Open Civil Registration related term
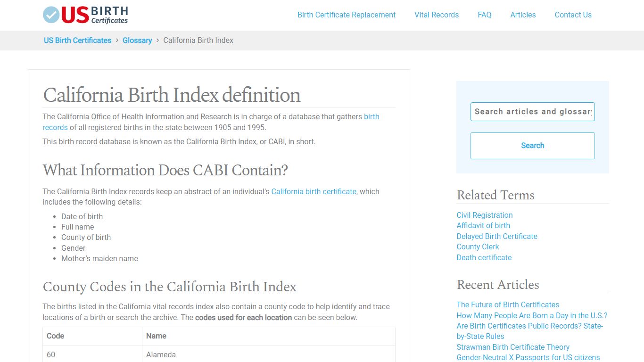The height and width of the screenshot is (362, 644). [x=485, y=215]
